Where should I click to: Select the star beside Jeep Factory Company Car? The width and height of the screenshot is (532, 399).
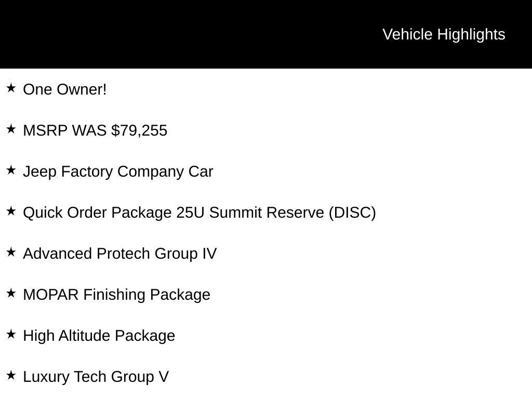point(11,170)
